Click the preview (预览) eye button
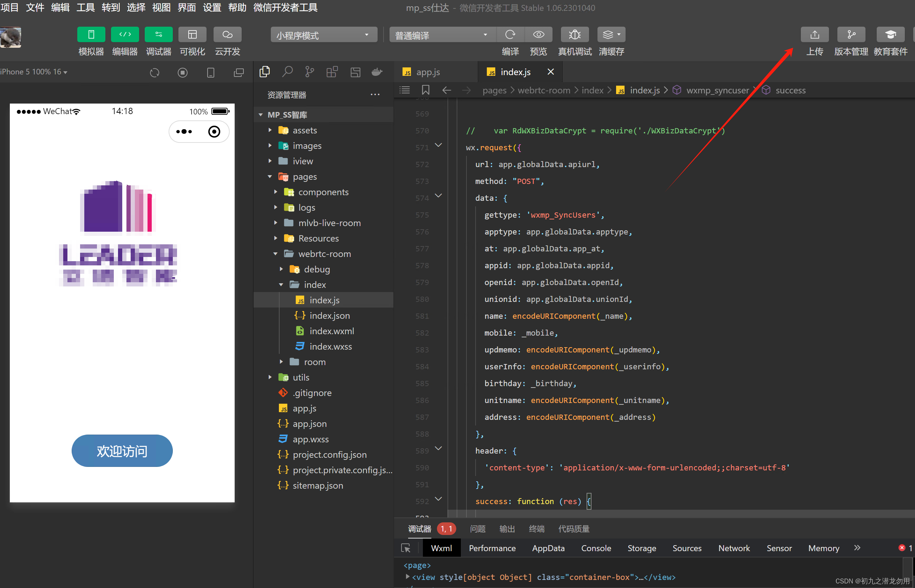The width and height of the screenshot is (915, 588). coord(538,35)
